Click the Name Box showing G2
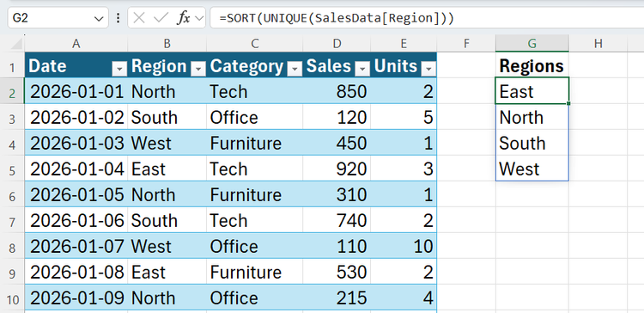644x313 pixels. tap(58, 18)
